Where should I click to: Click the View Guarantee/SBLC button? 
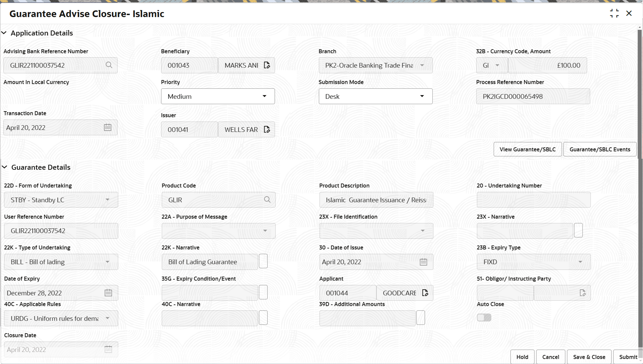coord(527,149)
